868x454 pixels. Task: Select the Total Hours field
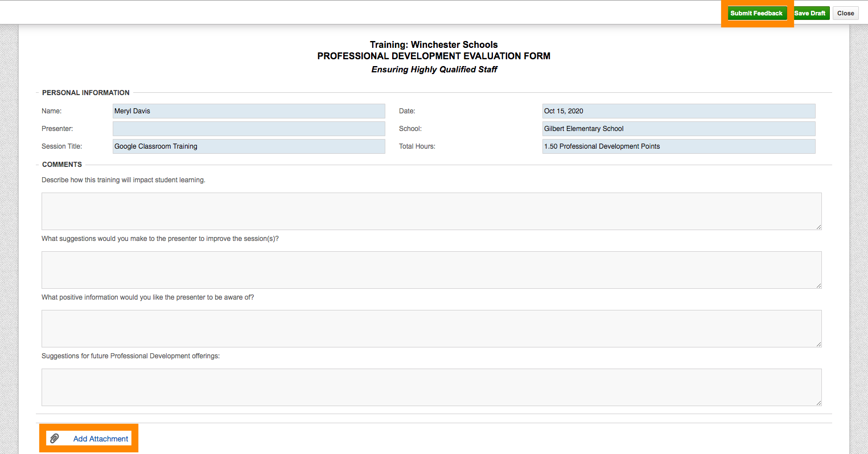tap(678, 146)
